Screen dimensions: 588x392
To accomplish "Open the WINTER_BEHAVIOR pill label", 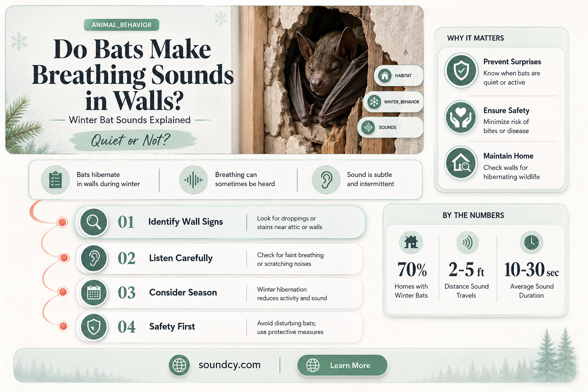I will tap(393, 102).
